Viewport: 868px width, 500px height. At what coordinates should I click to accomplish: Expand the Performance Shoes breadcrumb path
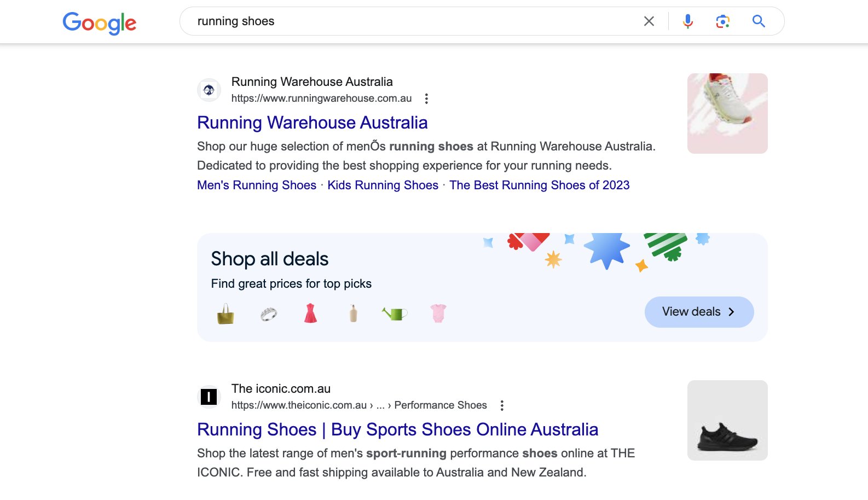click(381, 405)
